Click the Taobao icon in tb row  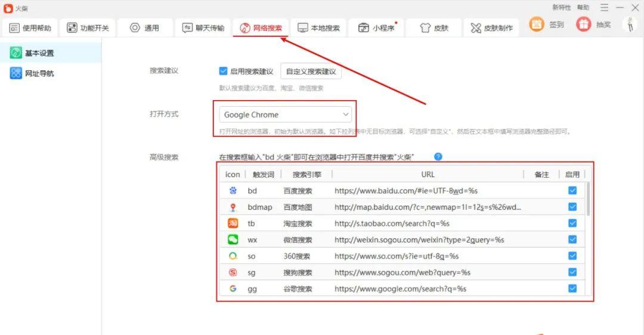[233, 224]
